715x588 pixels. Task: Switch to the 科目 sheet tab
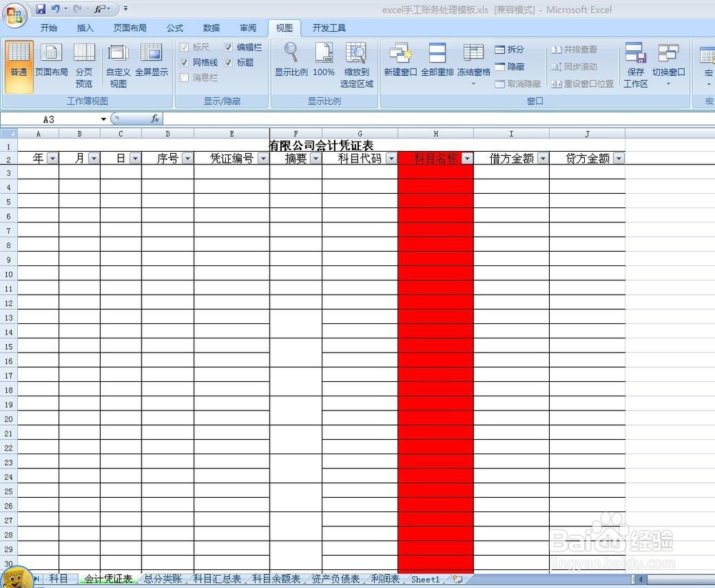pyautogui.click(x=59, y=579)
